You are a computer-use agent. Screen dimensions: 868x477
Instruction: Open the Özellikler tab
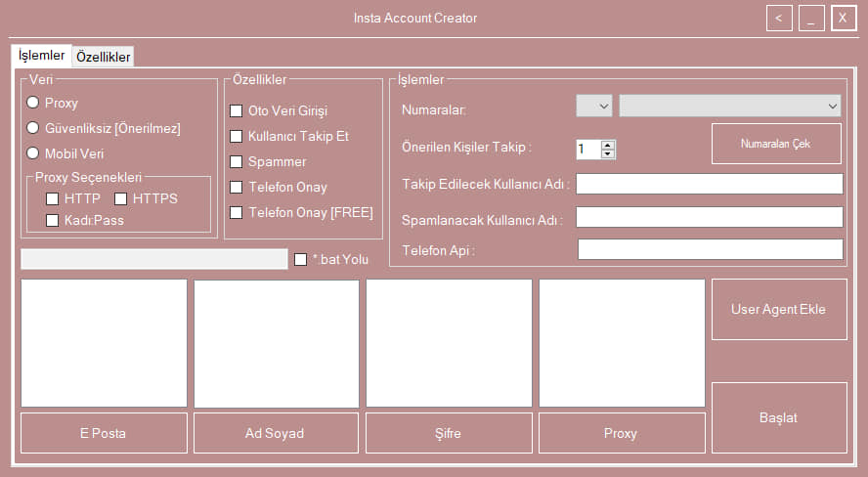click(x=103, y=57)
